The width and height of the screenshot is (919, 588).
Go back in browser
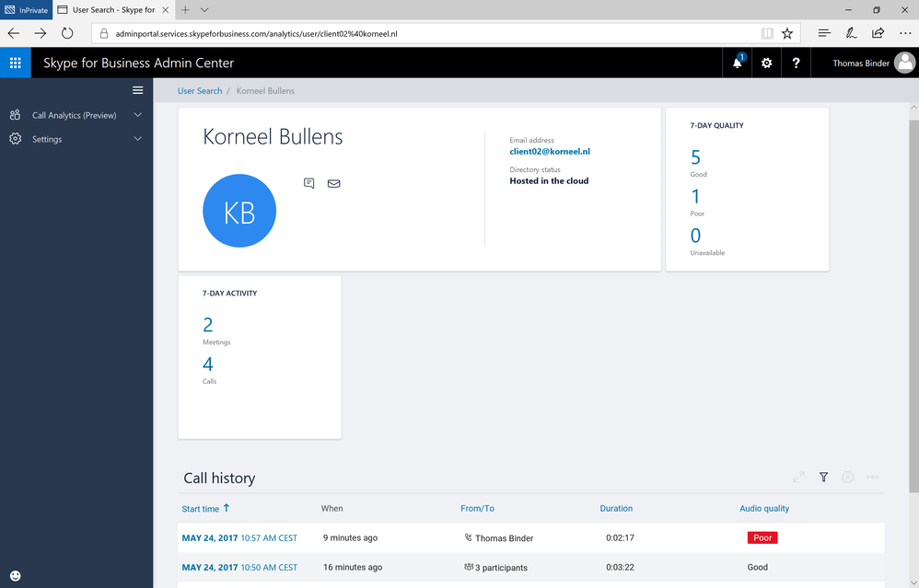point(14,33)
